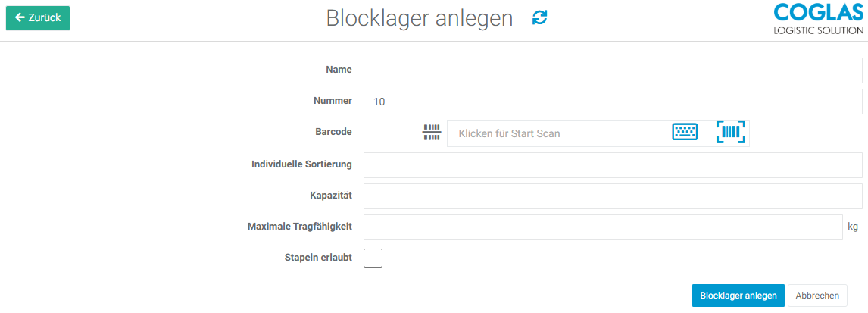Click the COGLAS Logistic Solution logo
The height and width of the screenshot is (313, 868).
pos(818,19)
